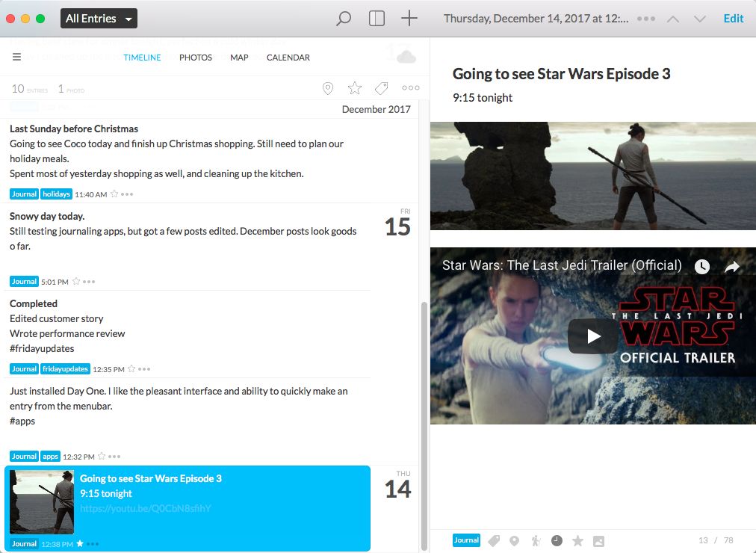Click the timeline list vertical scrollbar

point(424,418)
